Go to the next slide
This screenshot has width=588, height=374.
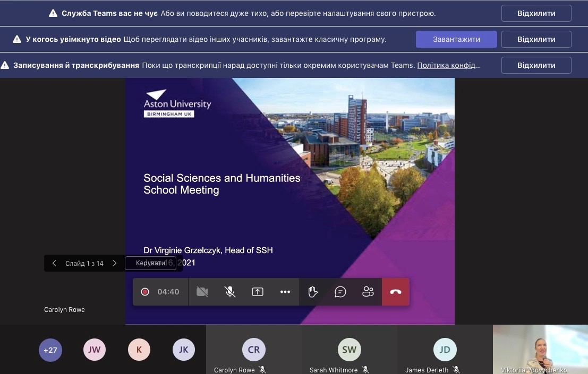pos(114,263)
